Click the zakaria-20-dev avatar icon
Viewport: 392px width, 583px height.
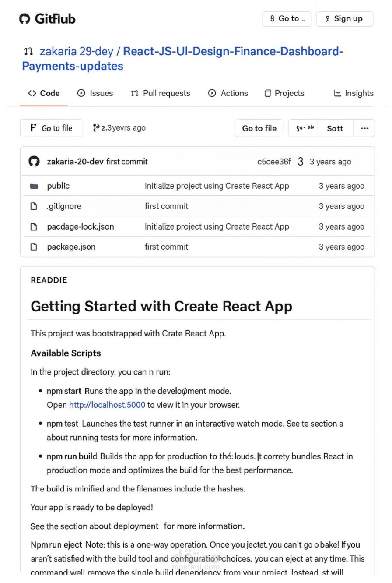point(34,162)
